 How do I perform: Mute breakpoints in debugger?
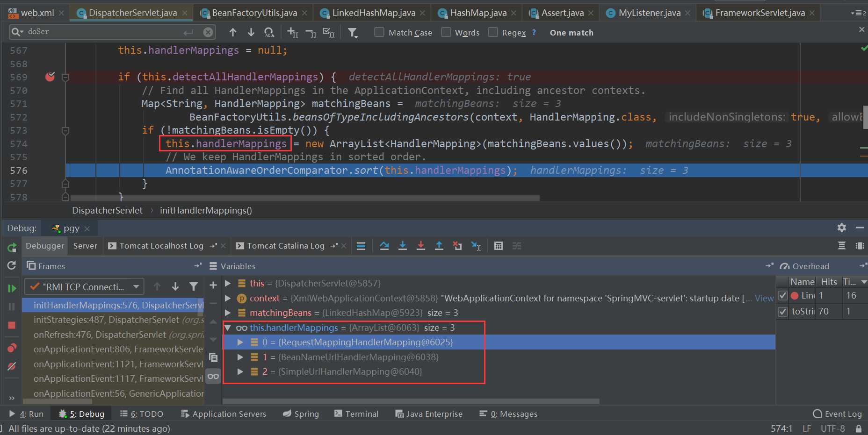[12, 366]
